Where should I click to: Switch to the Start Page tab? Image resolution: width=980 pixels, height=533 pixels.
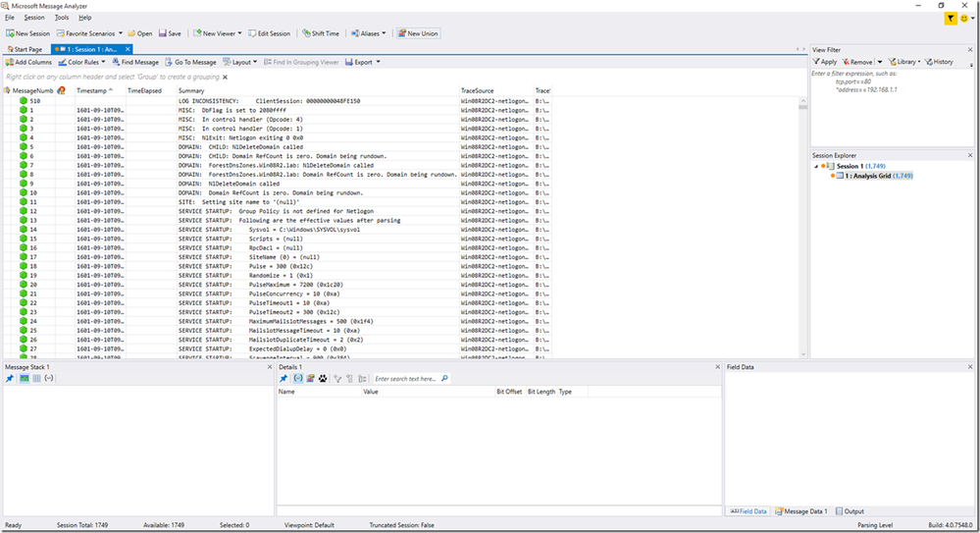click(x=25, y=49)
